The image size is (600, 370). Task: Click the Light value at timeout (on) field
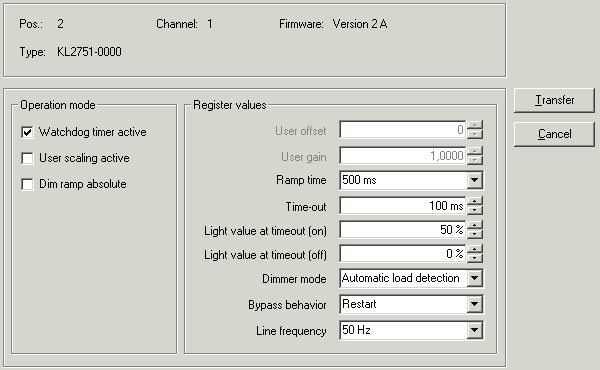pyautogui.click(x=403, y=230)
